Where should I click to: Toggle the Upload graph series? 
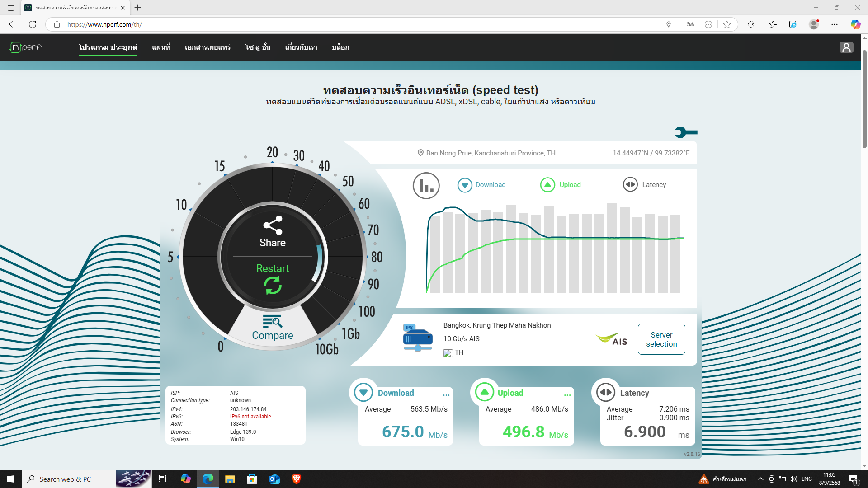point(547,185)
